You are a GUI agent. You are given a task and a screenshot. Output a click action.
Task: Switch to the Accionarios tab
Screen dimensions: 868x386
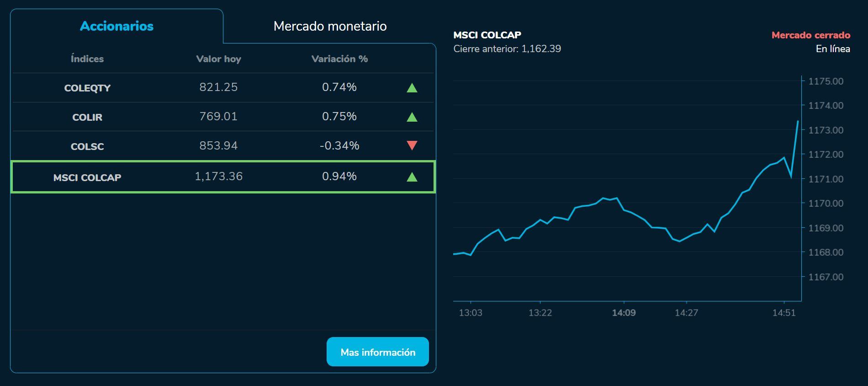[x=116, y=26]
